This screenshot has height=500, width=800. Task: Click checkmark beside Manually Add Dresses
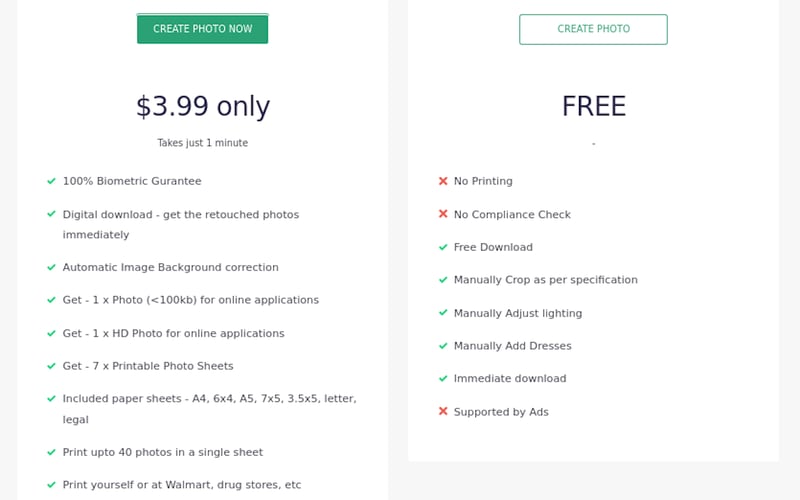tap(443, 346)
